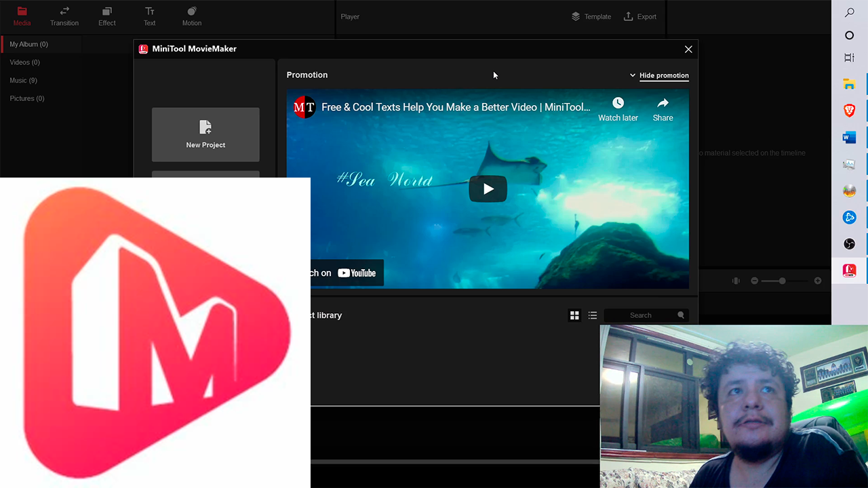This screenshot has height=488, width=868.
Task: Click the Promotion heading text
Action: click(307, 75)
